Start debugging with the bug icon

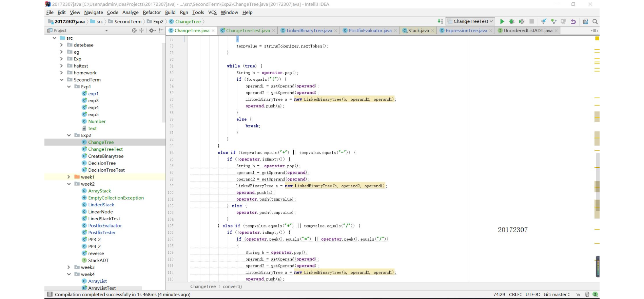tap(512, 21)
